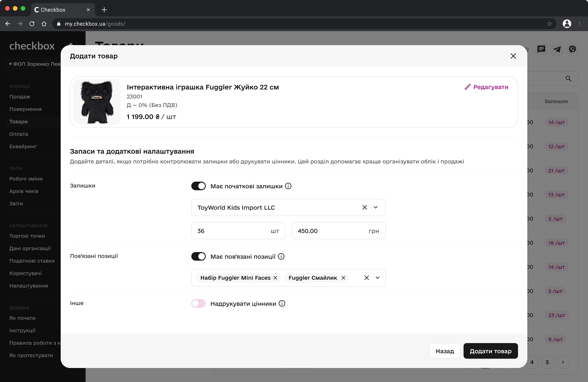Open Оплата in sidebar

click(19, 134)
